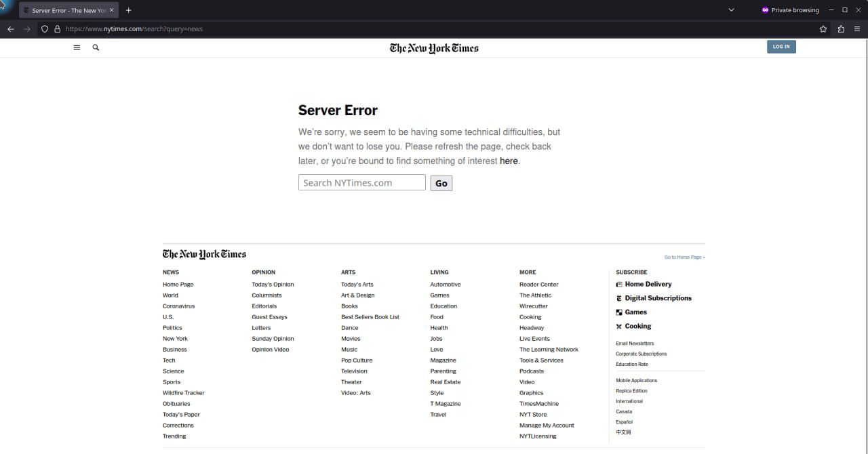Click the Go search button
The image size is (868, 454).
441,183
